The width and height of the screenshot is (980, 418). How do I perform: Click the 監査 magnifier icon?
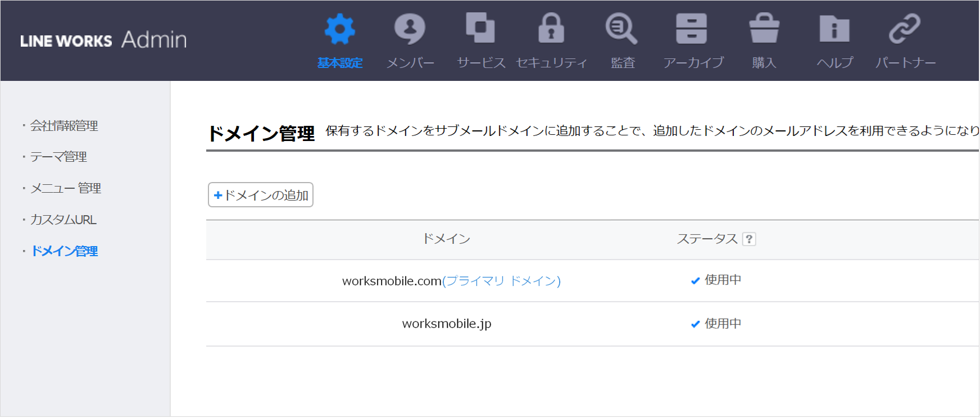tap(621, 29)
